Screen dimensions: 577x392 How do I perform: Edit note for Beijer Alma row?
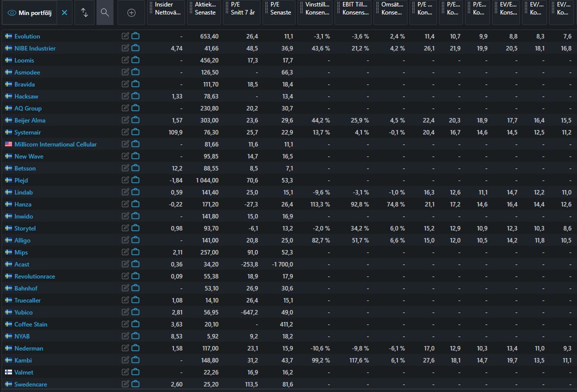125,120
